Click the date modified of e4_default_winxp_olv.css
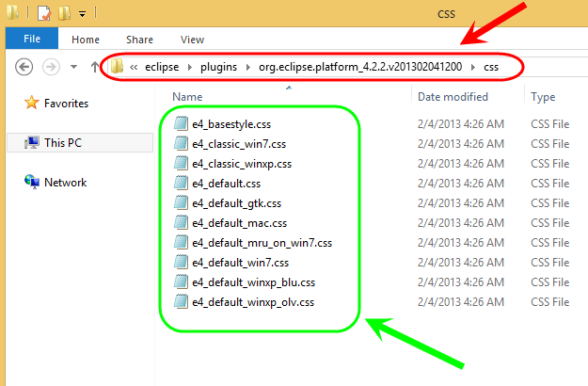The height and width of the screenshot is (386, 588). (460, 302)
